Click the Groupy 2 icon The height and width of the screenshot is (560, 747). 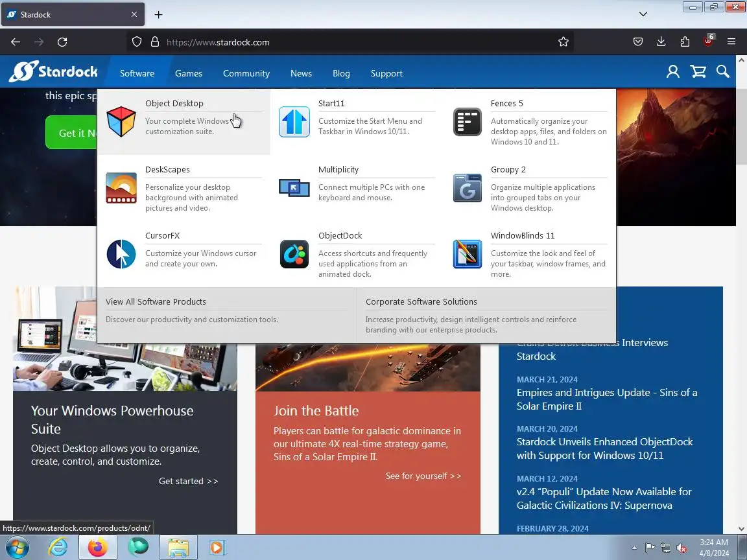coord(467,188)
